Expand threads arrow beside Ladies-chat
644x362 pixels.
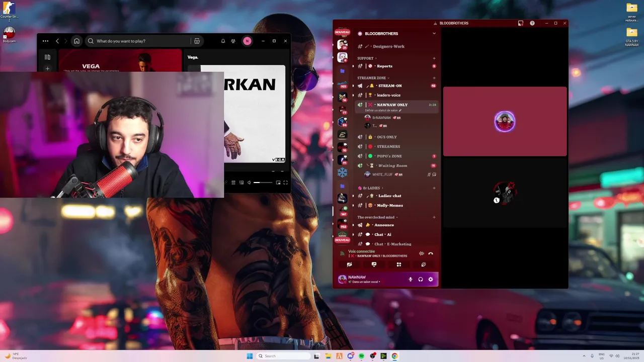tap(353, 196)
